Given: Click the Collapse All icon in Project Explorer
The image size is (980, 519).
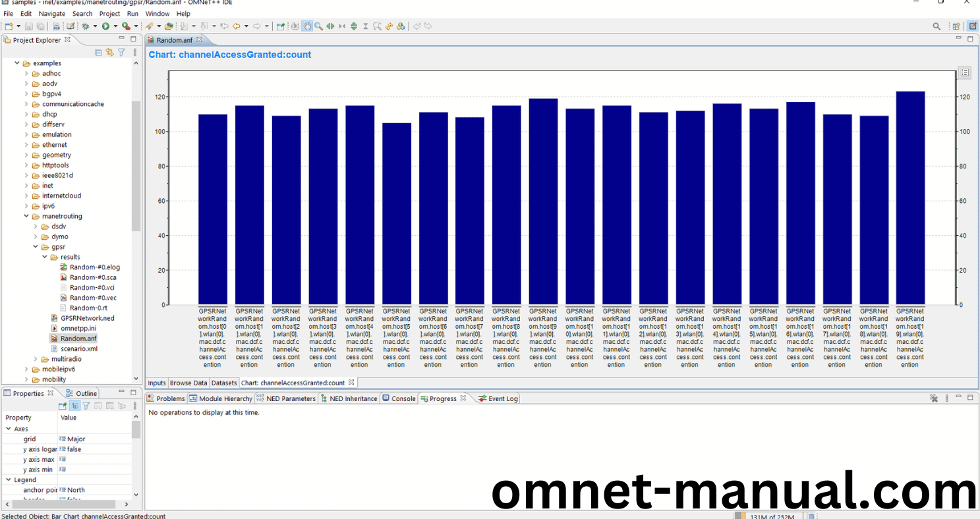Looking at the screenshot, I should pos(98,53).
